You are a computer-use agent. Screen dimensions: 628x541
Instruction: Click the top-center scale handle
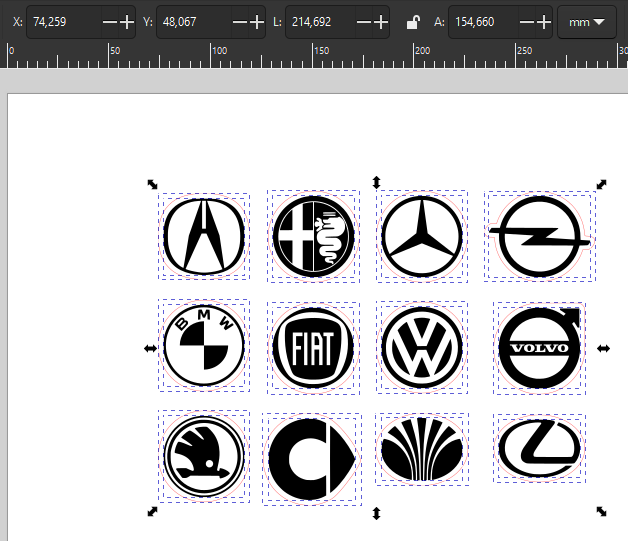[x=376, y=182]
